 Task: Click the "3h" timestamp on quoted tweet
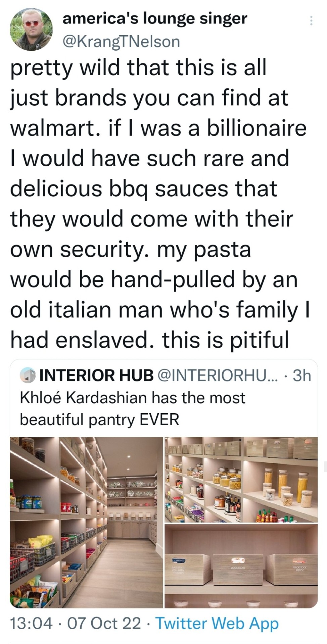(302, 375)
